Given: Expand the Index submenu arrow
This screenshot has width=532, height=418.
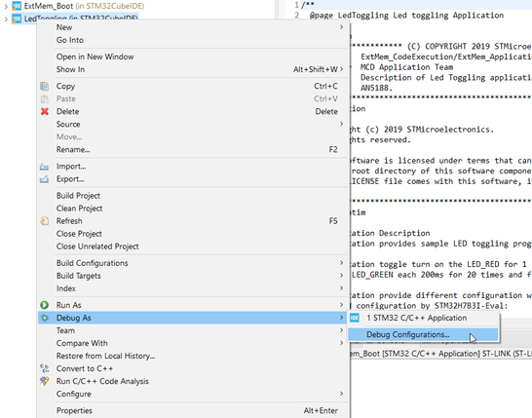Looking at the screenshot, I should pos(342,288).
